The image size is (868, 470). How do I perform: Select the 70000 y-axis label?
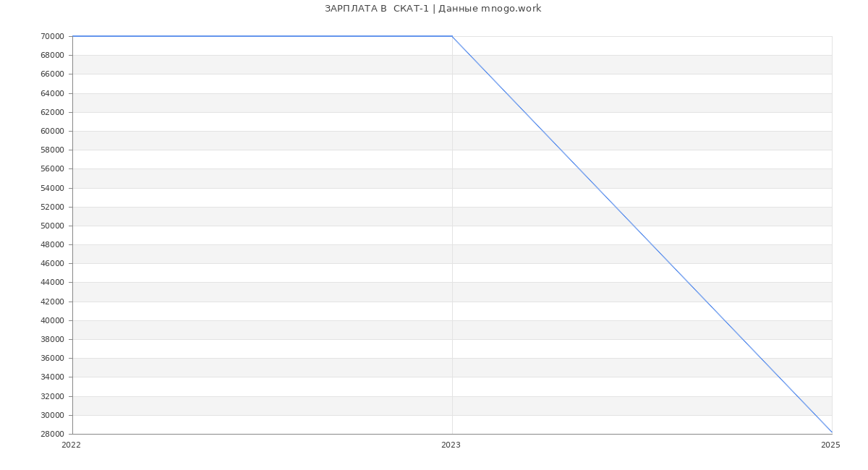click(x=53, y=36)
